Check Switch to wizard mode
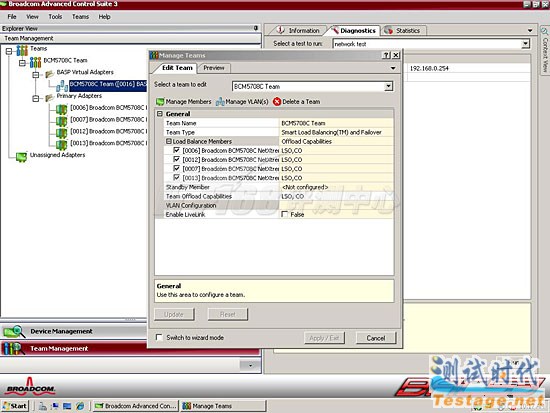Image resolution: width=550 pixels, height=413 pixels. click(x=159, y=337)
